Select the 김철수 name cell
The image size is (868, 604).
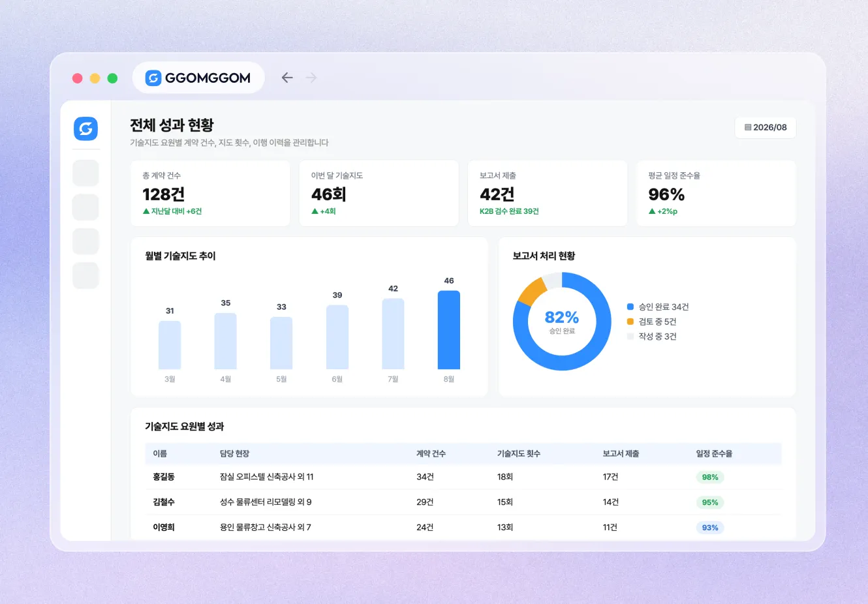click(x=164, y=502)
